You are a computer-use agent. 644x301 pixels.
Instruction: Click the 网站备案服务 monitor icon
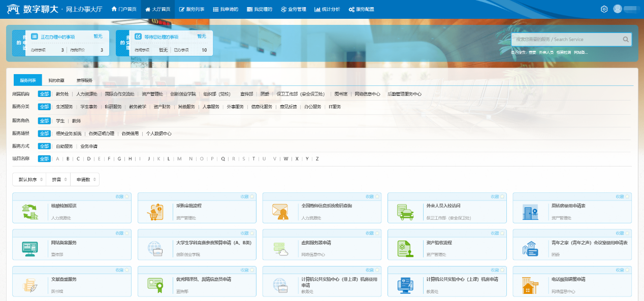[x=30, y=248]
